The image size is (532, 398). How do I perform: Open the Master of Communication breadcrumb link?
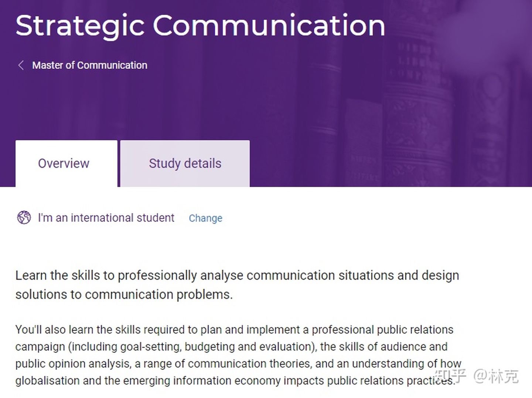pyautogui.click(x=89, y=65)
